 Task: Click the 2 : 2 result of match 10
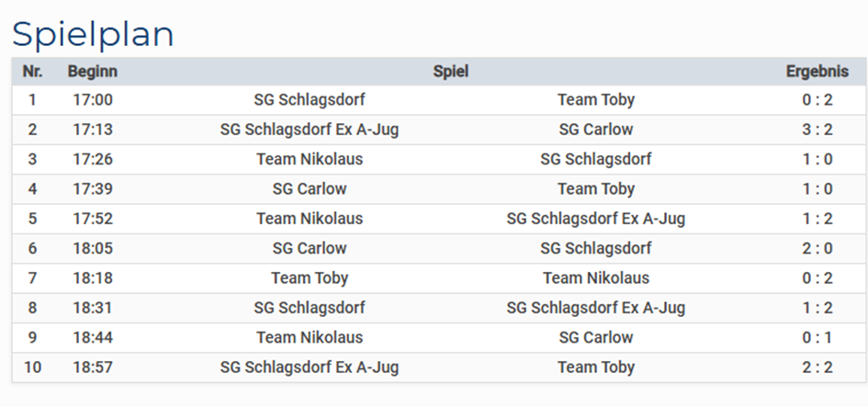click(x=817, y=367)
